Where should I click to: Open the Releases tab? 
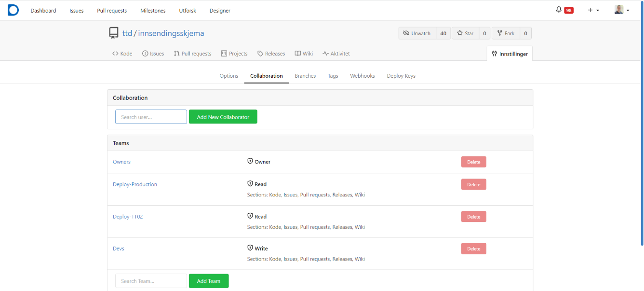(271, 54)
